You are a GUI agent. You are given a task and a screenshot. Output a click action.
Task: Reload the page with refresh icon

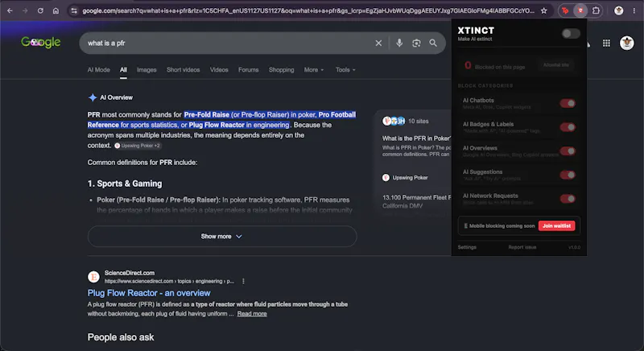(40, 10)
